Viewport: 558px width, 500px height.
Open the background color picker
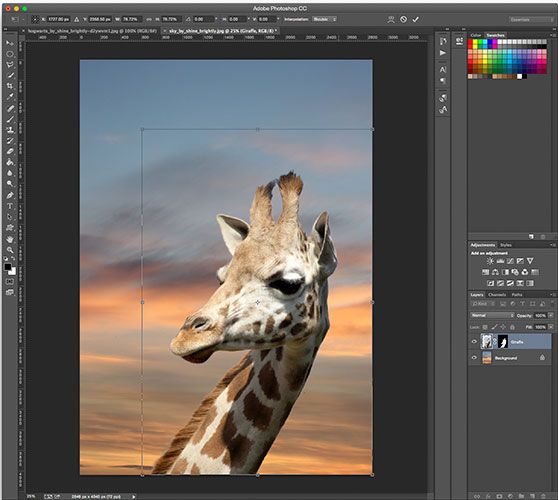click(x=13, y=272)
